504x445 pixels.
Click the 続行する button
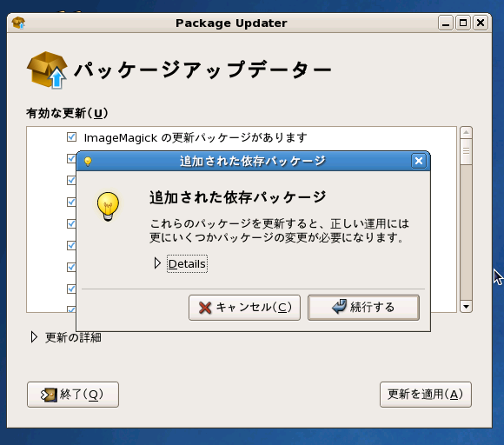coord(363,308)
